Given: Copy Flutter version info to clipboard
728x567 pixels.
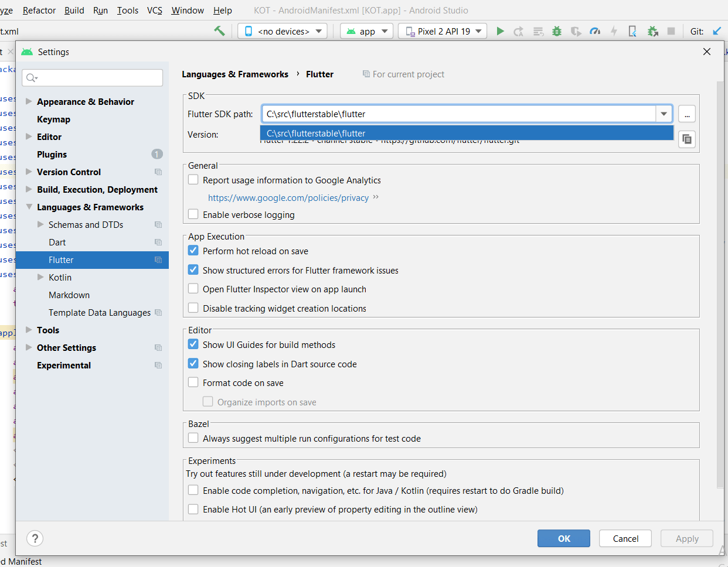Looking at the screenshot, I should 687,139.
